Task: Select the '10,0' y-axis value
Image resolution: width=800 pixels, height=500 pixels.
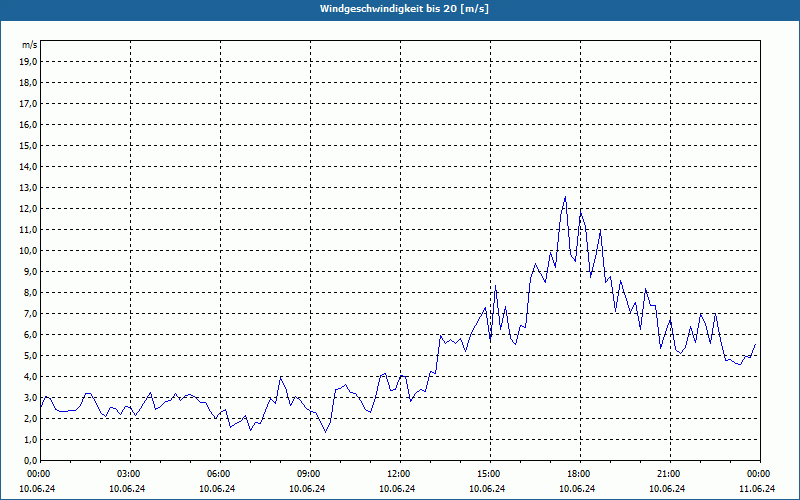Action: (29, 251)
